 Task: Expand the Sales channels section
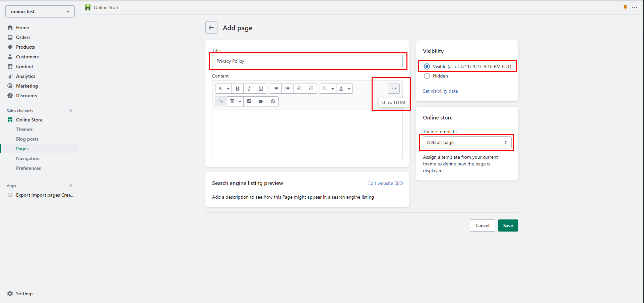click(x=71, y=110)
